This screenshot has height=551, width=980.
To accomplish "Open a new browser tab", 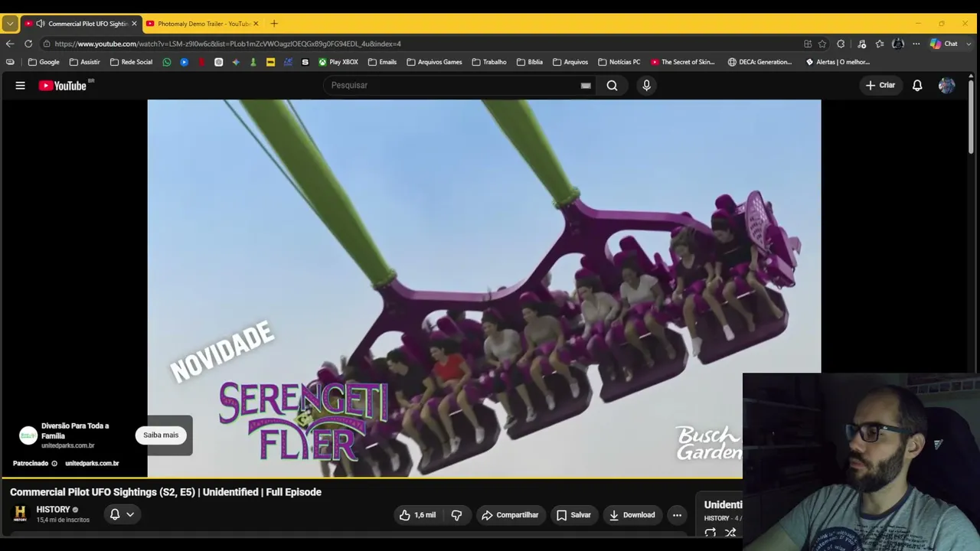I will [274, 24].
